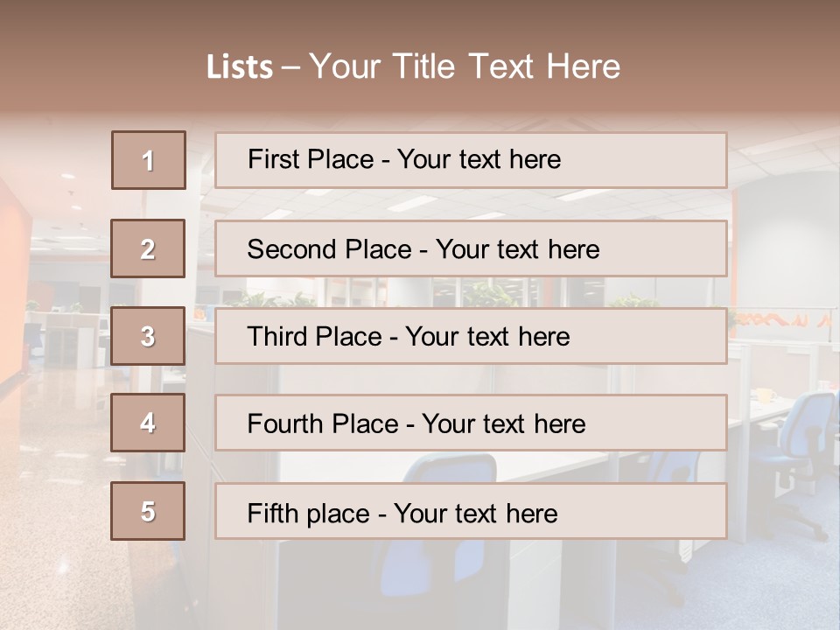This screenshot has height=630, width=840.
Task: Select the Your Title Text Here heading
Action: (465, 66)
